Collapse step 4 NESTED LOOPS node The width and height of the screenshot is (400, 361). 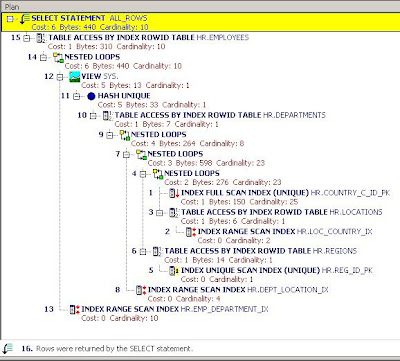tap(143, 174)
